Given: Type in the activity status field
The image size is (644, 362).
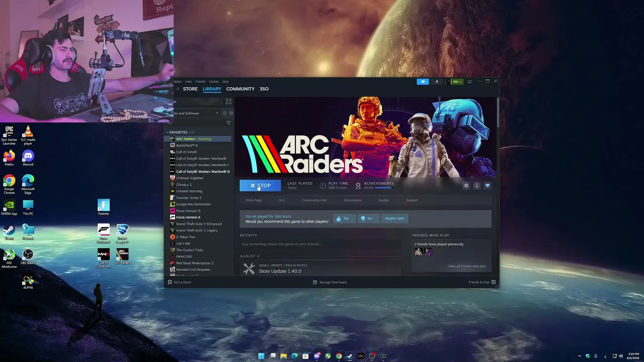Looking at the screenshot, I should coord(320,244).
